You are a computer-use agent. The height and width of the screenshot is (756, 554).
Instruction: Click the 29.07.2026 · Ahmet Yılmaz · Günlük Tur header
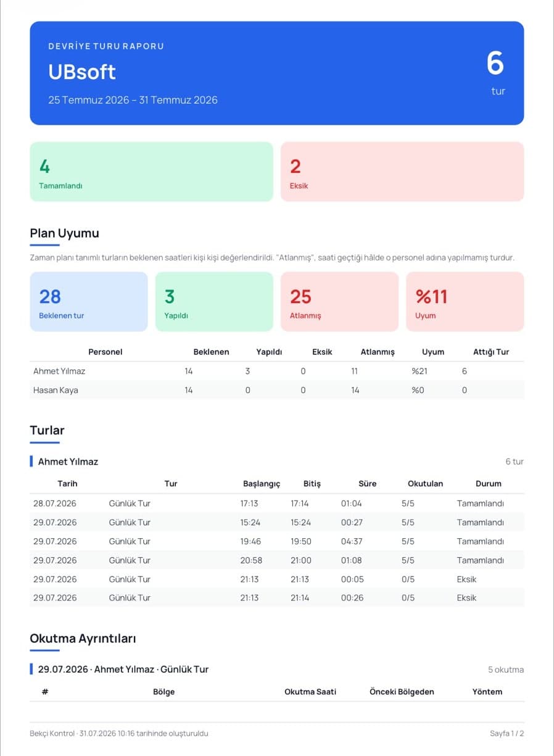coord(123,669)
